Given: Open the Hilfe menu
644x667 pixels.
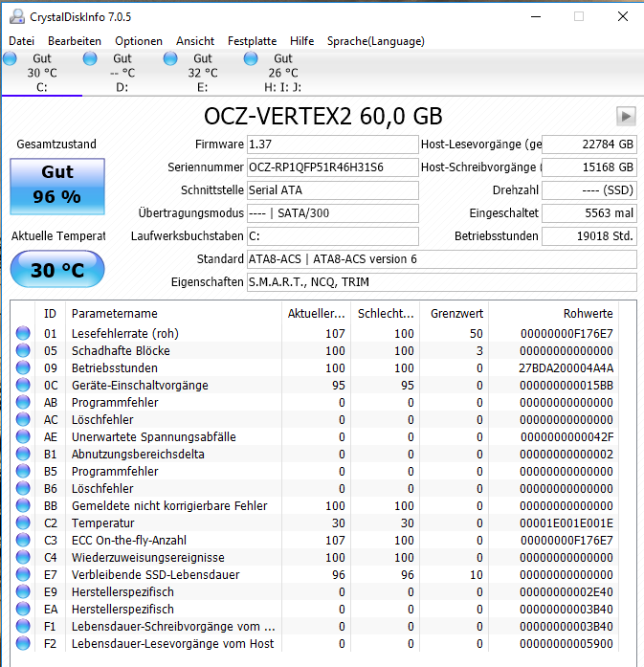Looking at the screenshot, I should (x=302, y=41).
